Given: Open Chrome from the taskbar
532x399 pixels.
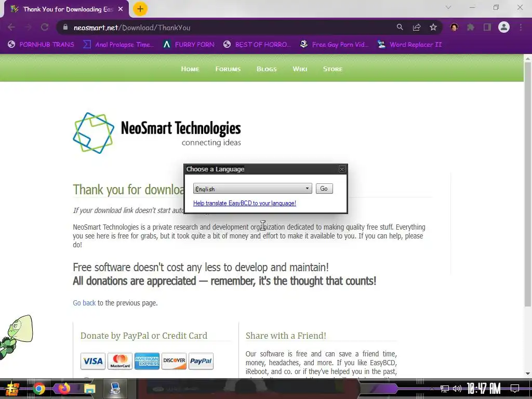Looking at the screenshot, I should coord(38,389).
